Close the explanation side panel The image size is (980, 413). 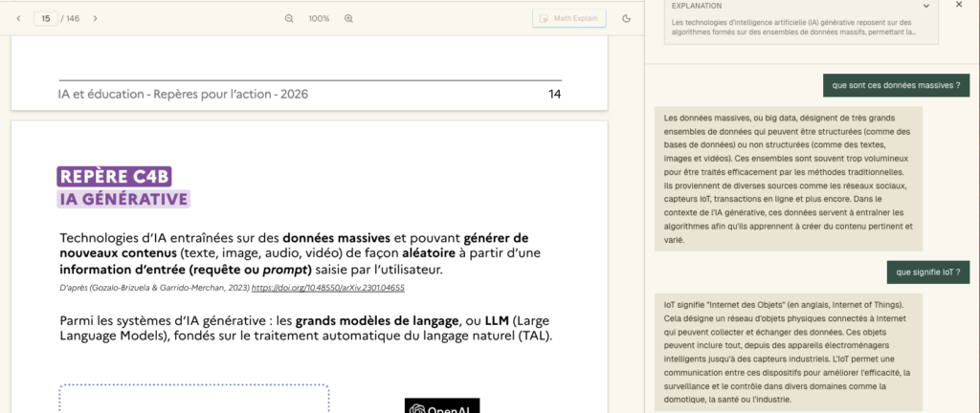click(x=959, y=5)
